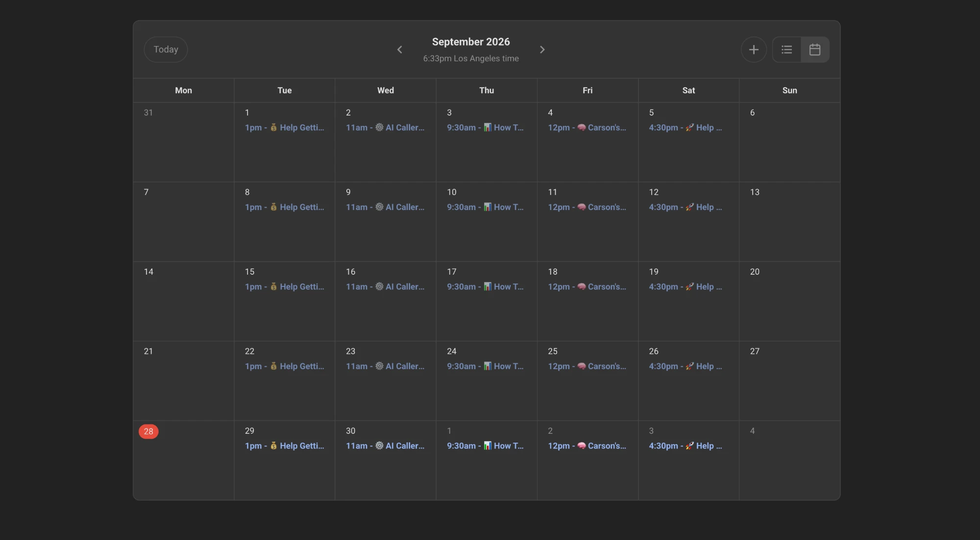Switch to list view icon
The width and height of the screenshot is (980, 540).
pos(786,49)
